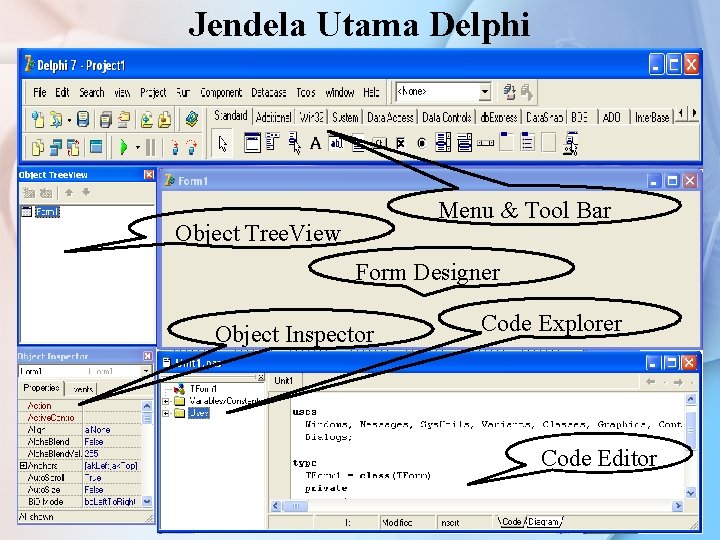The image size is (720, 540).
Task: Click the Unit1 tab in the code editor
Action: (x=283, y=381)
